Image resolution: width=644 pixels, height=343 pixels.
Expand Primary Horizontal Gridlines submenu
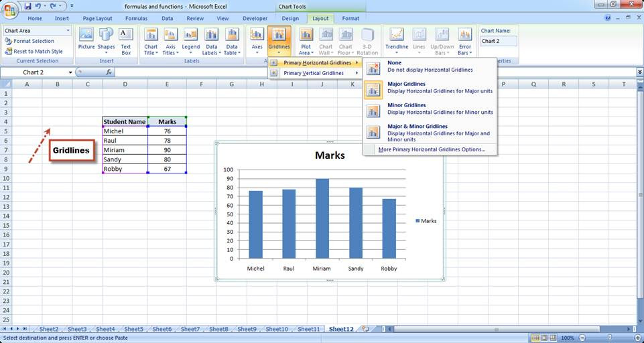coord(314,63)
